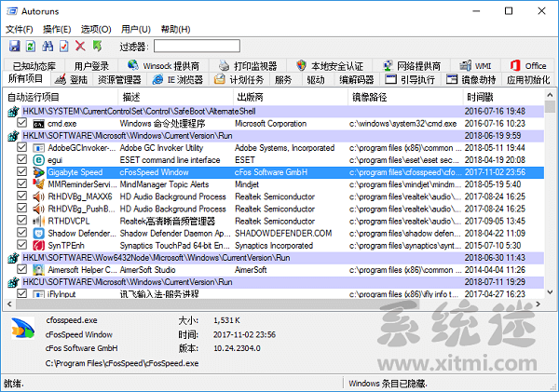Select the Realtek RTHDVCPL row description text
The height and width of the screenshot is (392, 559).
coord(168,222)
